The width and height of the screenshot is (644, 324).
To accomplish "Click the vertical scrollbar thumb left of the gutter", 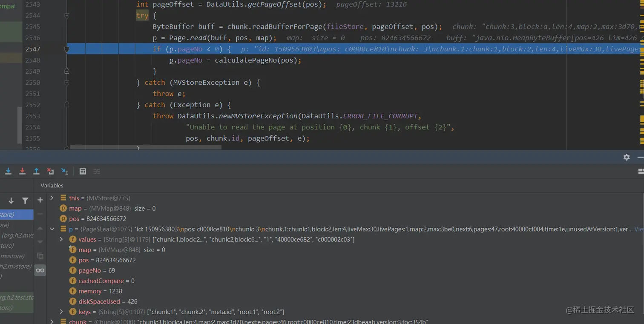I will [19, 125].
